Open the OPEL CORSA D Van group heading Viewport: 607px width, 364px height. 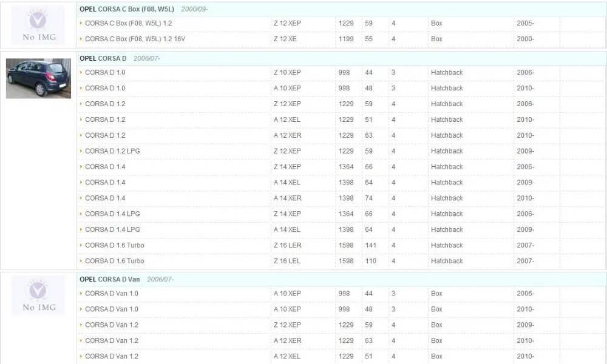[x=109, y=279]
